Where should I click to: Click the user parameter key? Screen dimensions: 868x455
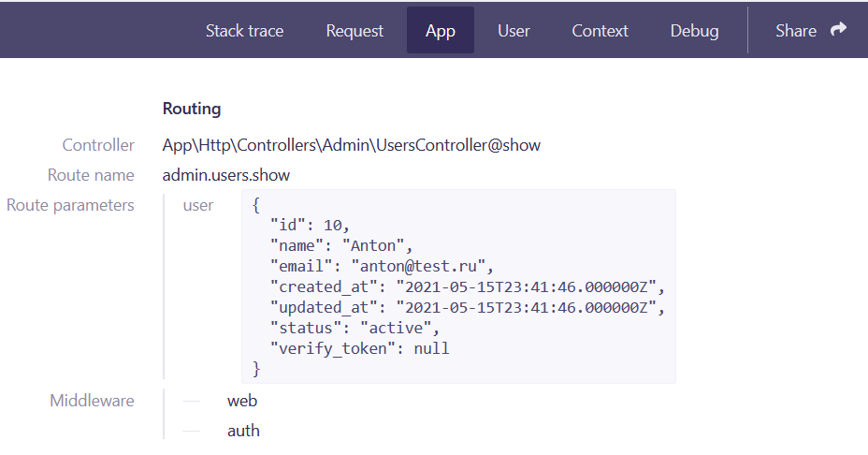point(198,205)
